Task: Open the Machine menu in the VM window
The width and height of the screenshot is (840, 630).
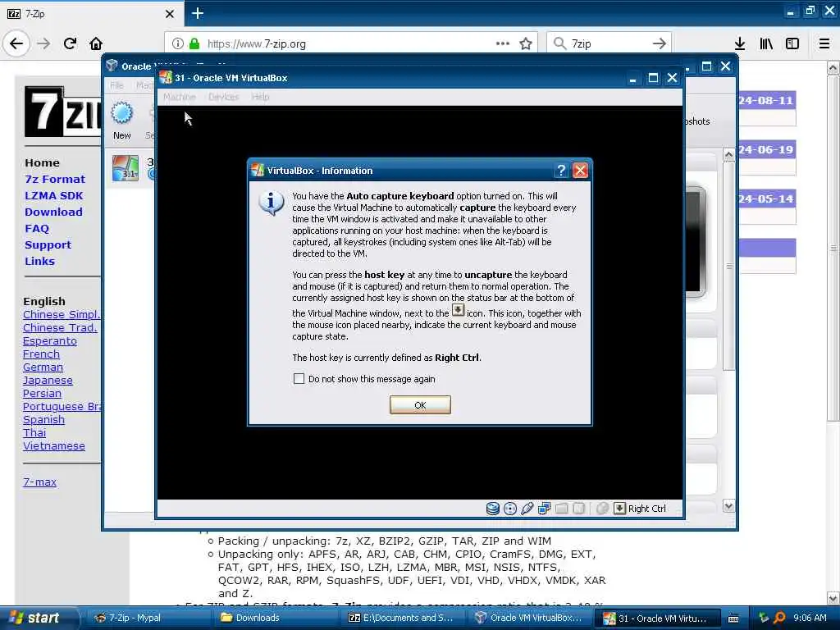Action: [x=180, y=97]
